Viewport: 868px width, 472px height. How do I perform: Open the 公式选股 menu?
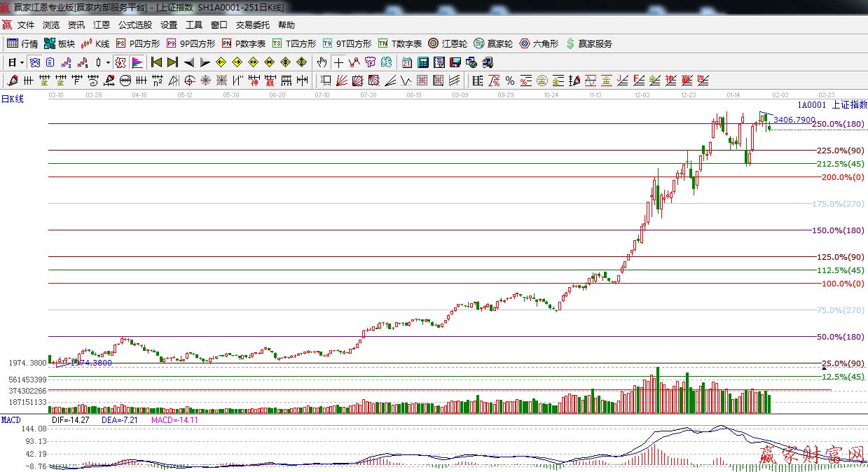click(x=135, y=25)
